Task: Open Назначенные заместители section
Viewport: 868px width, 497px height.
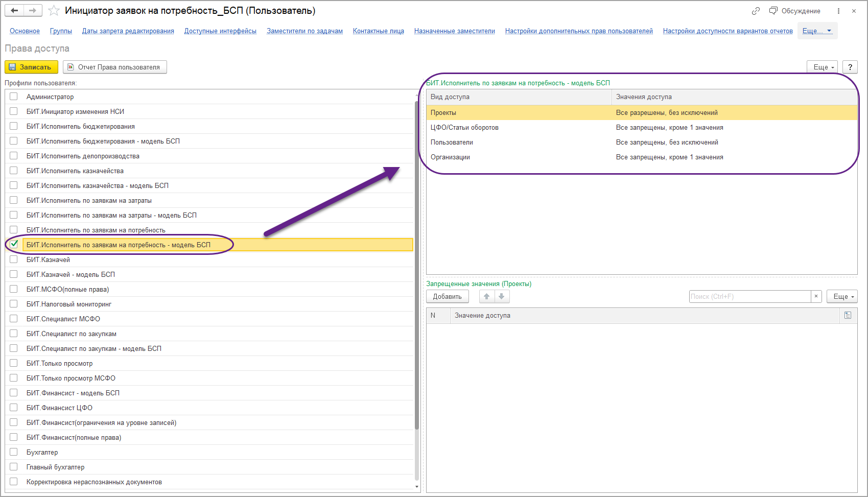Action: pyautogui.click(x=454, y=31)
